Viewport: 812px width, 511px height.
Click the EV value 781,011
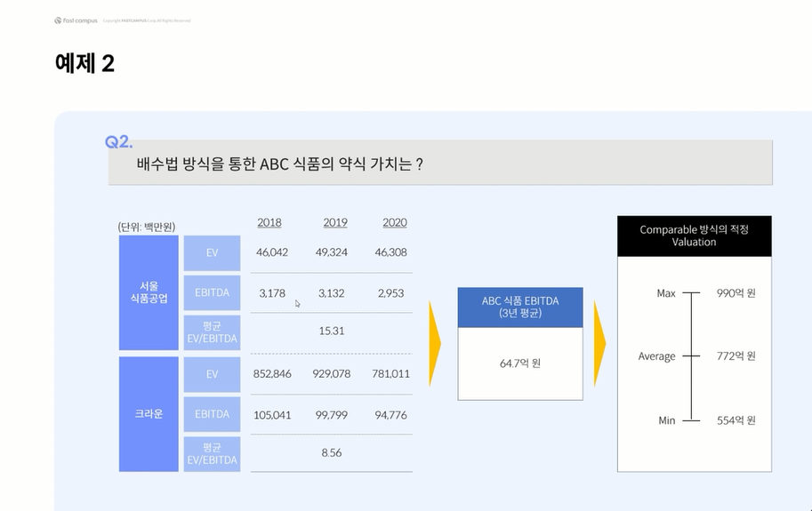391,373
